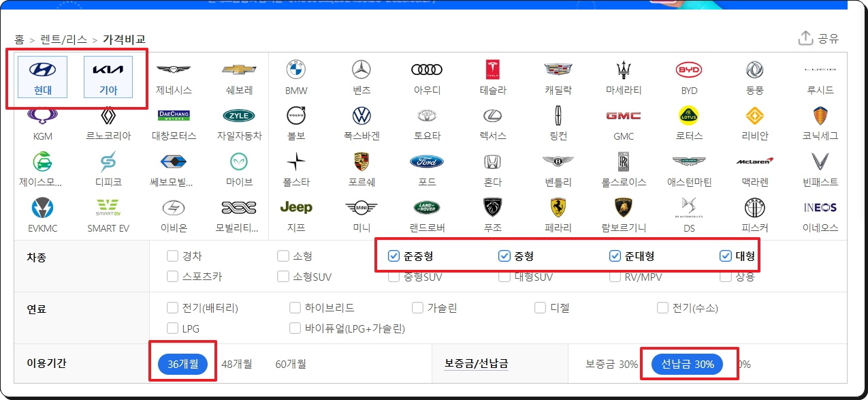The image size is (868, 400).
Task: Open the 보증금/선납금 label link
Action: [476, 364]
